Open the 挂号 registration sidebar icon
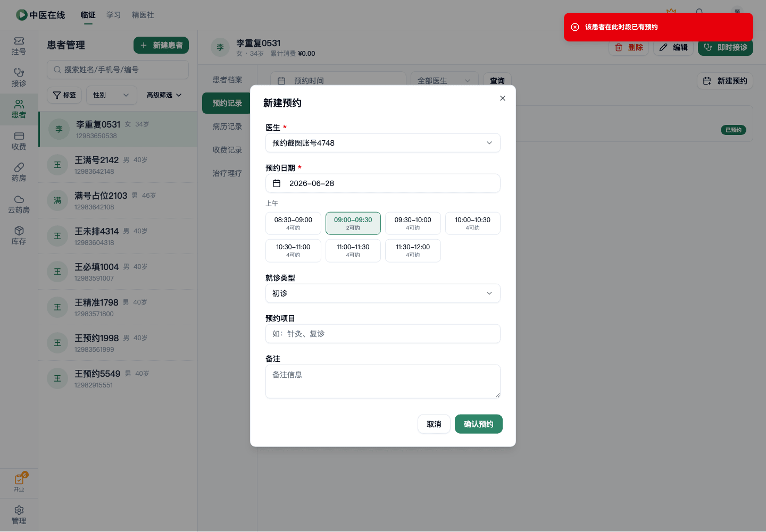 19,46
